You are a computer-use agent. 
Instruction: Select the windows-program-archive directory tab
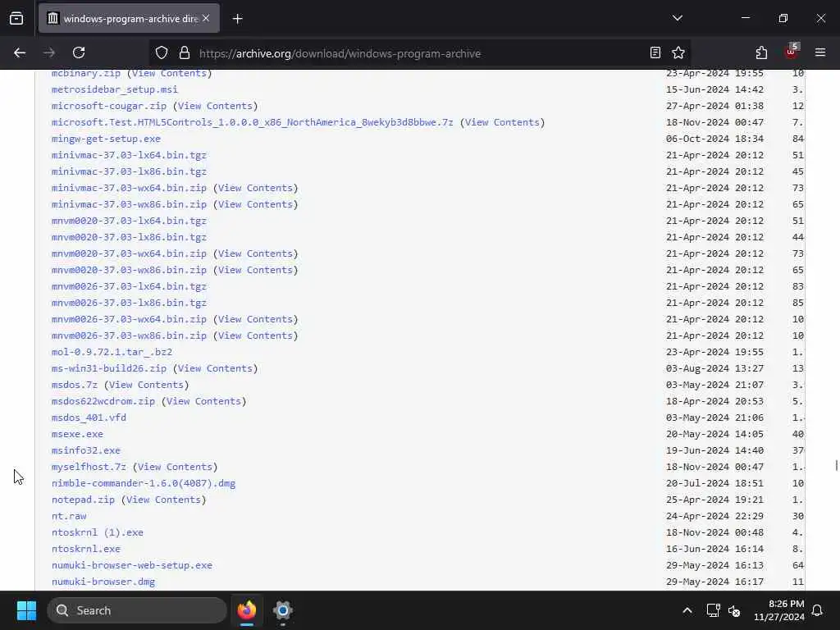pyautogui.click(x=129, y=18)
